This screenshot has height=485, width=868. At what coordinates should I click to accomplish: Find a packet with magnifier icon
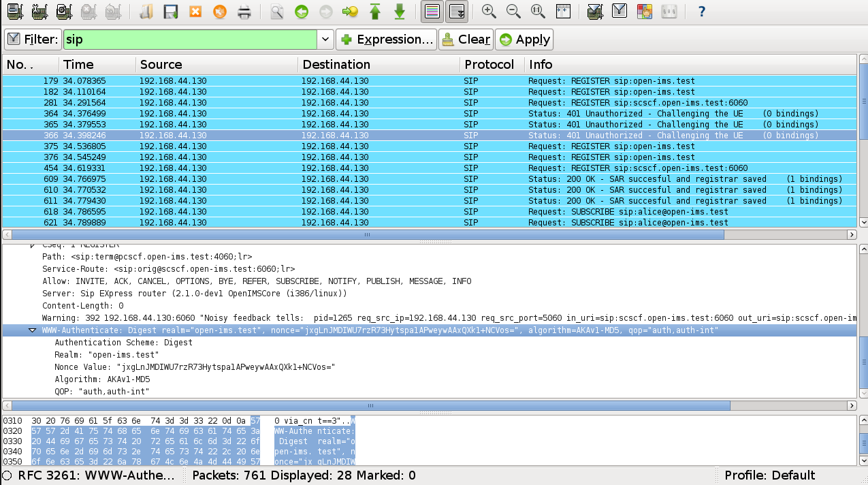click(x=276, y=11)
